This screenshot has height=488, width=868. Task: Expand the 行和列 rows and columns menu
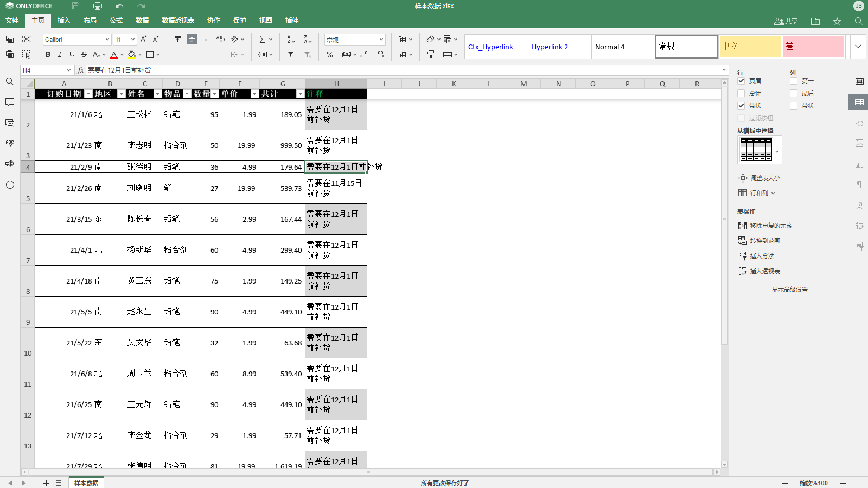pos(757,193)
